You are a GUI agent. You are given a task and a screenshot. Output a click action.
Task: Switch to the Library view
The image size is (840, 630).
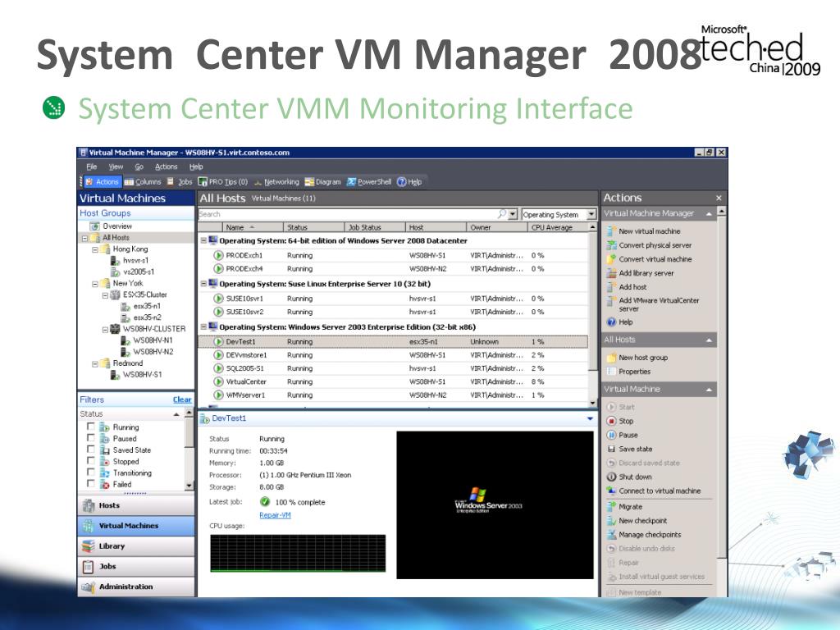136,546
